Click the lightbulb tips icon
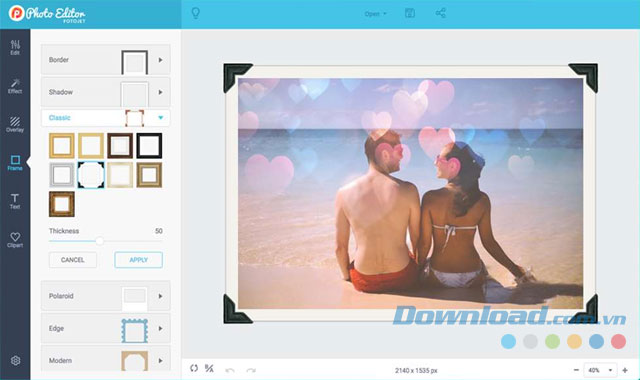The width and height of the screenshot is (640, 380). 196,13
